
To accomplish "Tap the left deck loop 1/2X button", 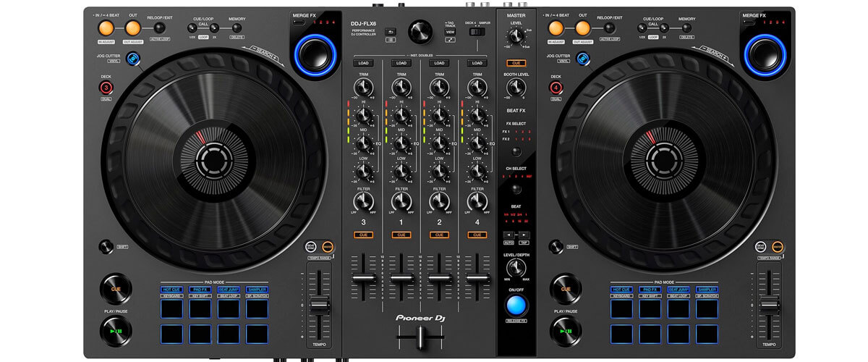I will (x=192, y=28).
